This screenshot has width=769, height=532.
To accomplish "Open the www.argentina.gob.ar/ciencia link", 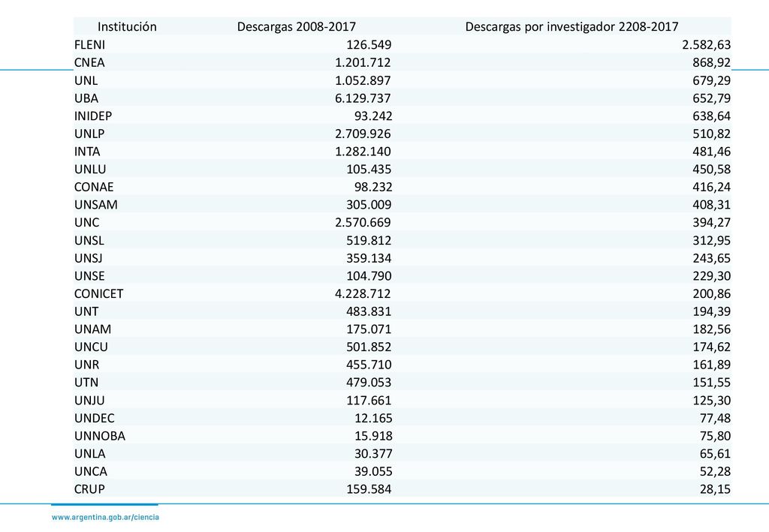I will (x=105, y=517).
